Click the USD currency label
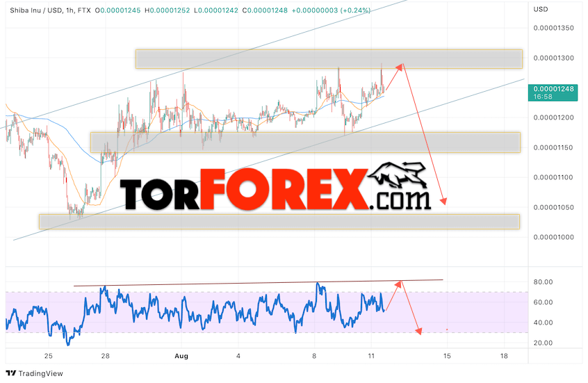The image size is (588, 383). (x=540, y=9)
